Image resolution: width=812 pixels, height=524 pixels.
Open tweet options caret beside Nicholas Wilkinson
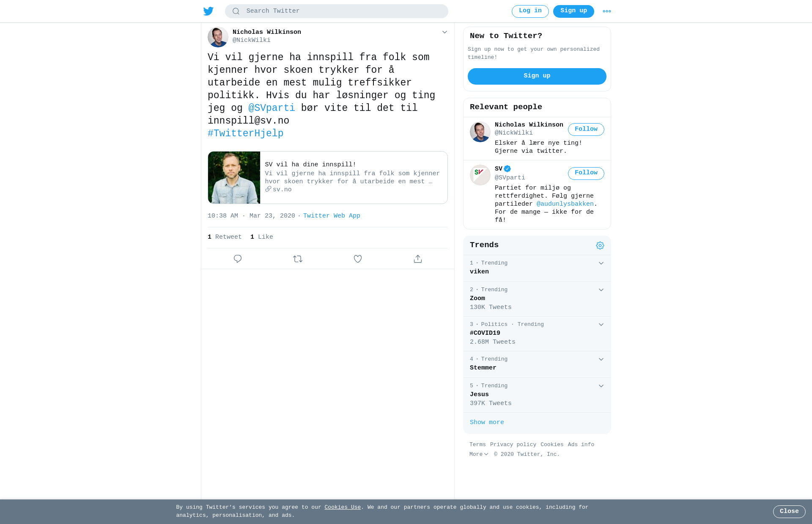[x=444, y=32]
